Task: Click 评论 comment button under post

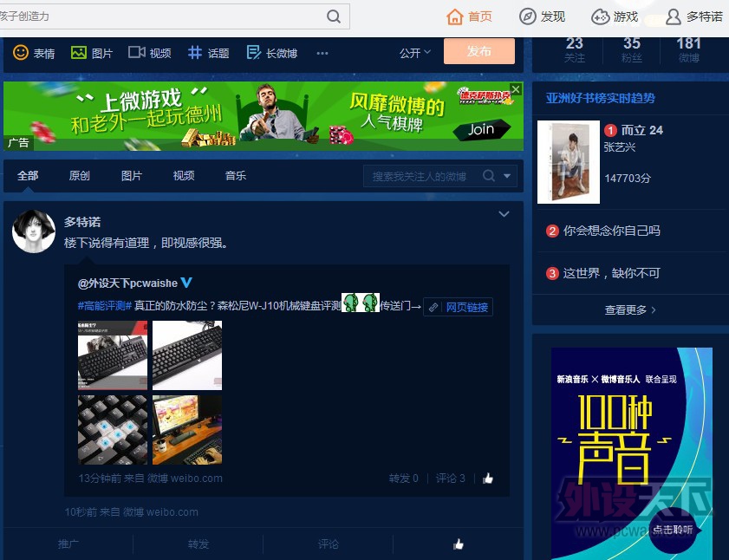Action: coord(329,544)
